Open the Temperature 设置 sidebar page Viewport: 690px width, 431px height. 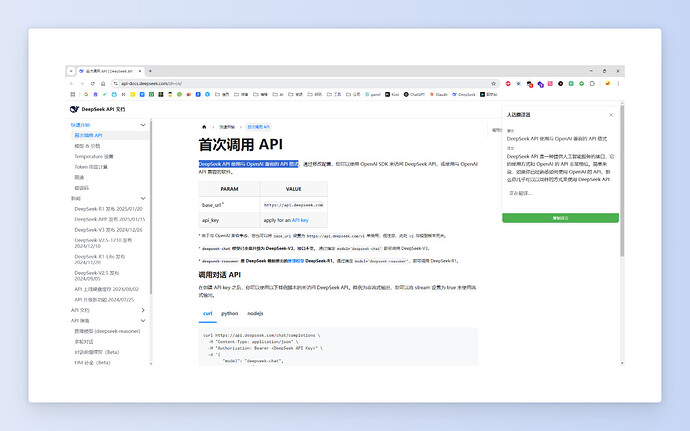tap(94, 156)
